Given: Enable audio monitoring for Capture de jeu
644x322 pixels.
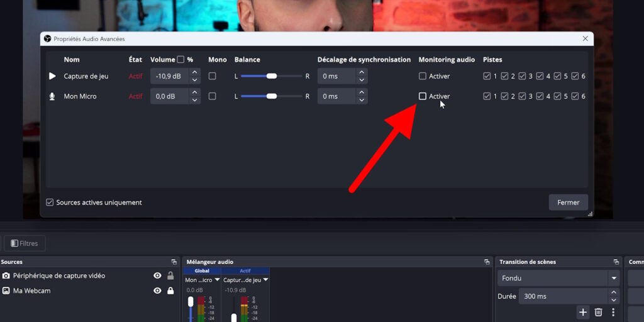Looking at the screenshot, I should [x=422, y=76].
